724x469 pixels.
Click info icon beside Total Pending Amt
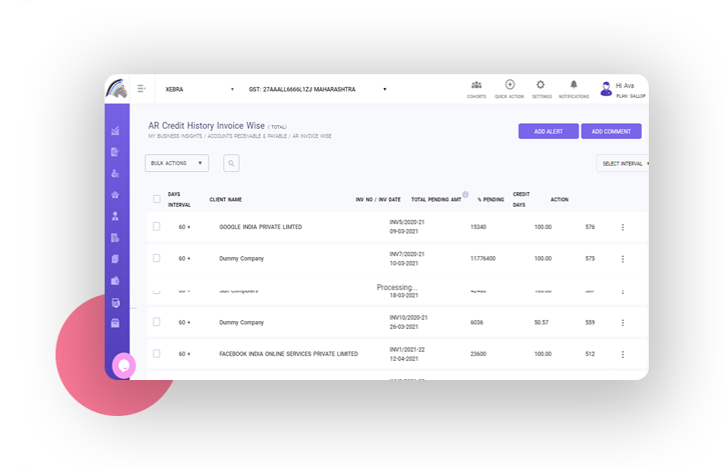[465, 195]
